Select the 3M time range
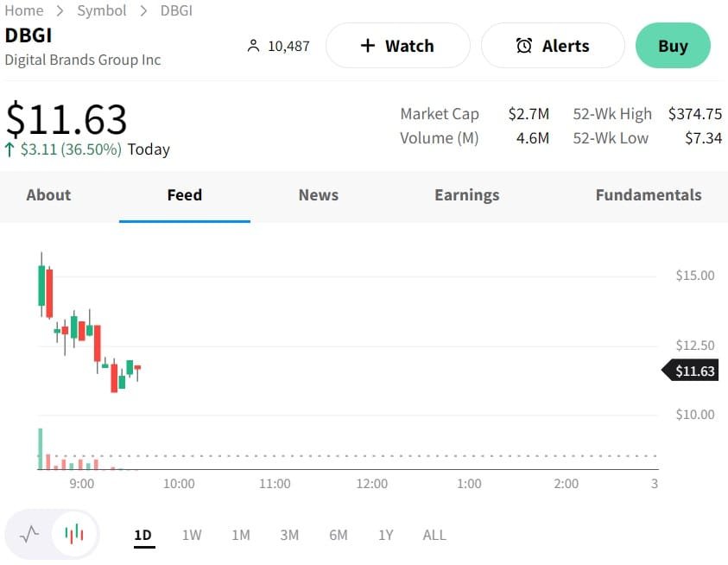728x565 pixels. coord(289,535)
